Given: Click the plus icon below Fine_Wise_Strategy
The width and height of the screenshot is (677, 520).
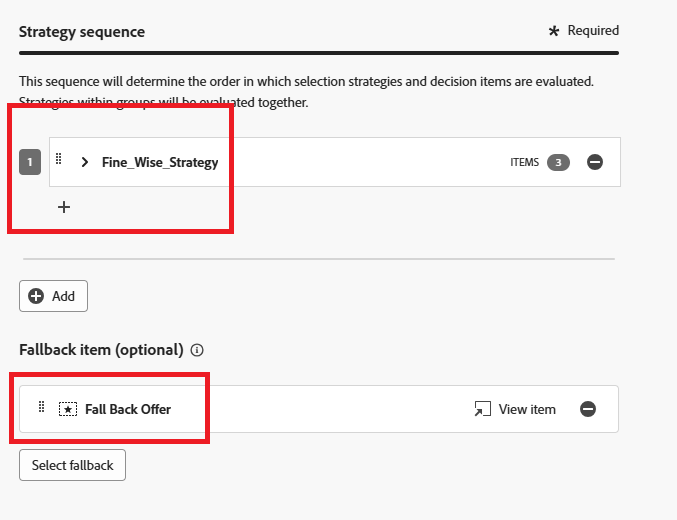Looking at the screenshot, I should pos(64,207).
